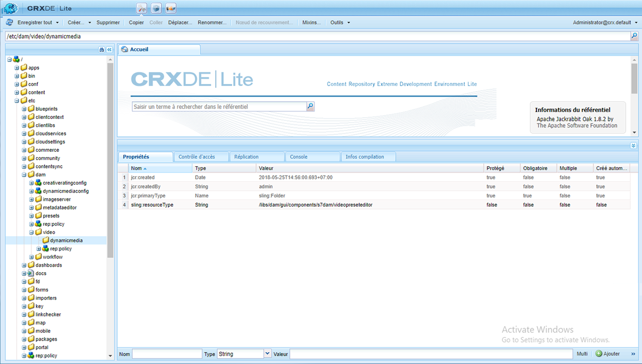Click the tree panel vertical scrollbar thumb
The height and width of the screenshot is (364, 642).
click(110, 160)
